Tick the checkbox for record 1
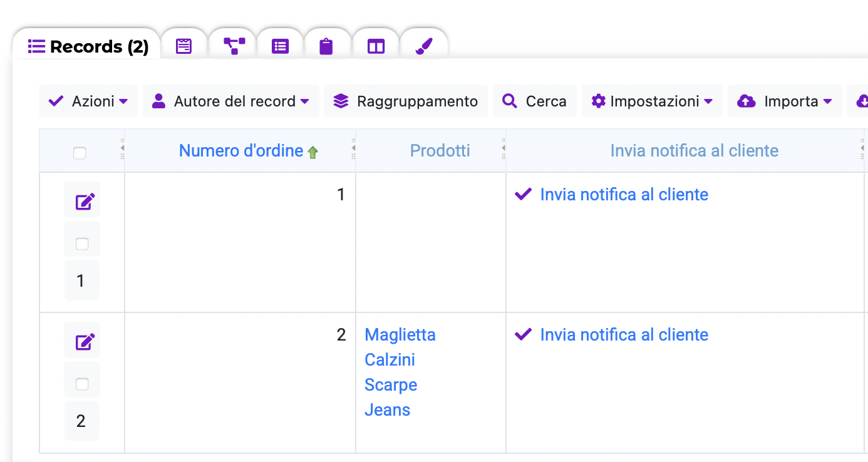 (82, 244)
